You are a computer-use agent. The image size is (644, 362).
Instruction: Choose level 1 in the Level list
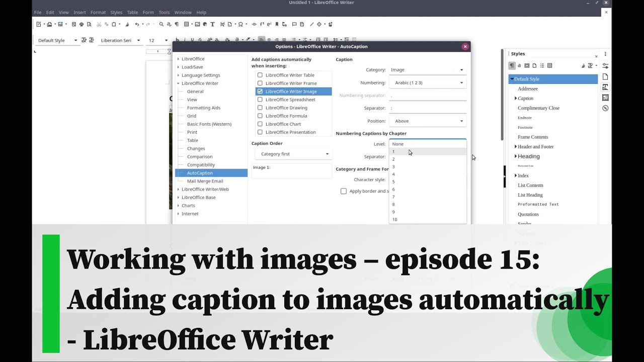point(428,151)
